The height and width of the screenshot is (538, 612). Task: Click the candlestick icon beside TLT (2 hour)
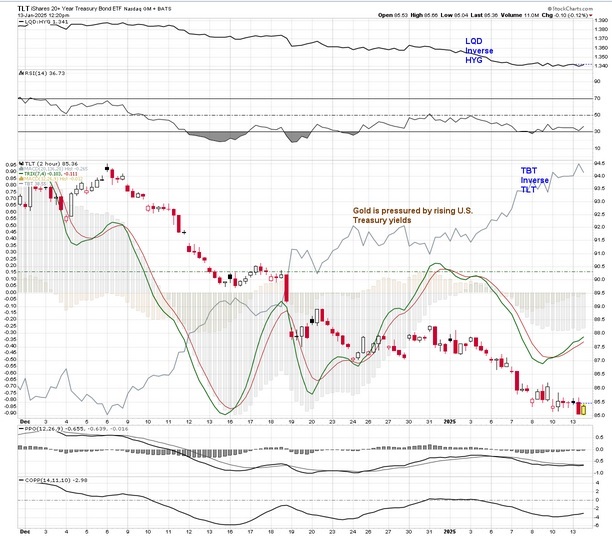pyautogui.click(x=21, y=163)
